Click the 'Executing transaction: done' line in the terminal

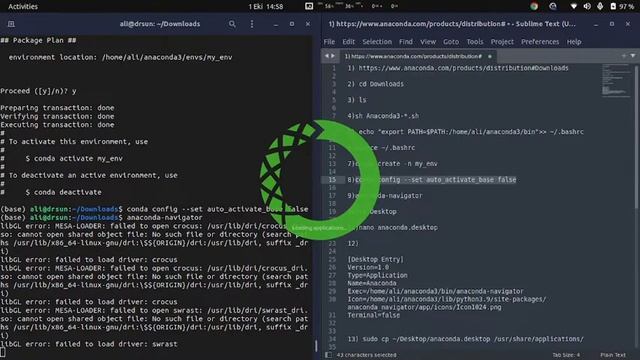click(57, 125)
